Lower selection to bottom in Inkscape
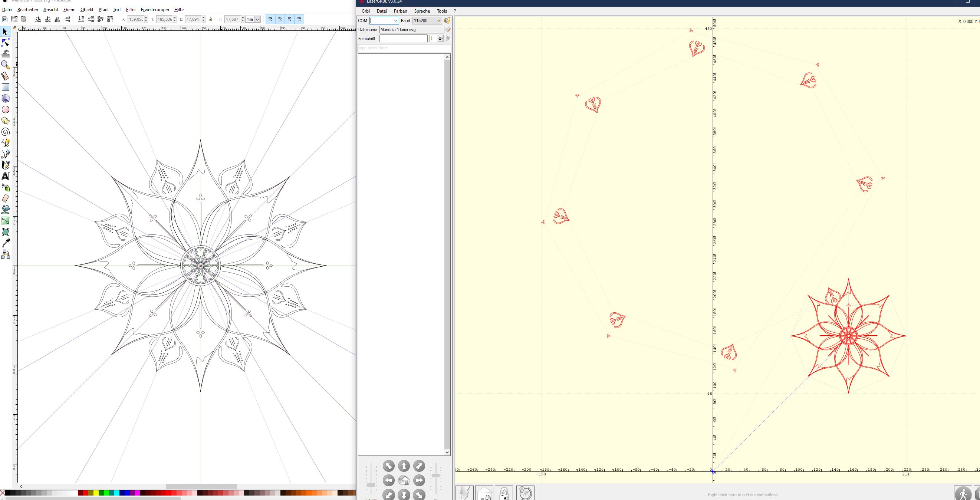 (81, 19)
